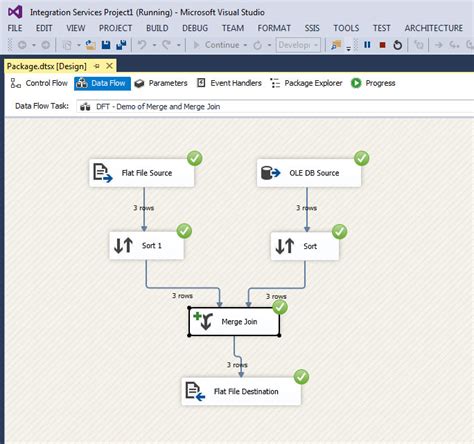Open the DEBUG menu
The height and width of the screenshot is (444, 474).
point(195,28)
